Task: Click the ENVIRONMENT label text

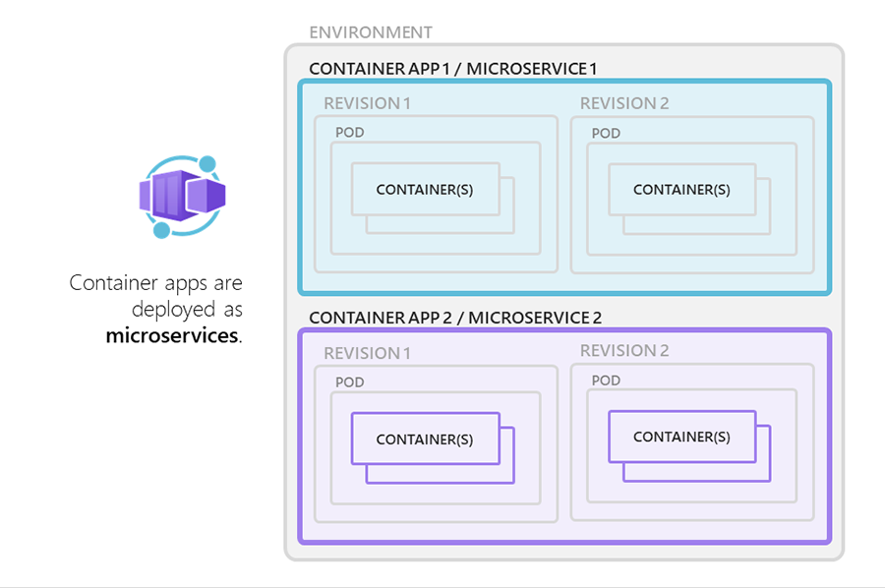Action: (x=371, y=32)
